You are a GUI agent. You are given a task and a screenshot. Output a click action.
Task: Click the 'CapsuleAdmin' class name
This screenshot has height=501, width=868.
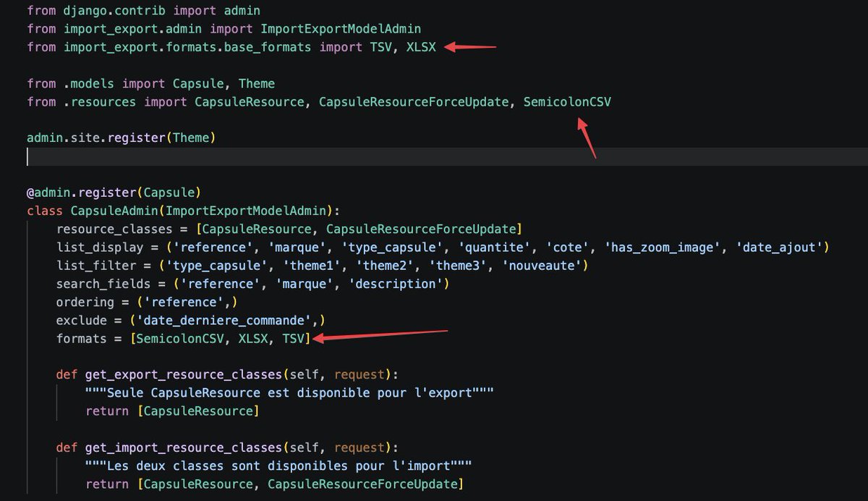tap(114, 211)
